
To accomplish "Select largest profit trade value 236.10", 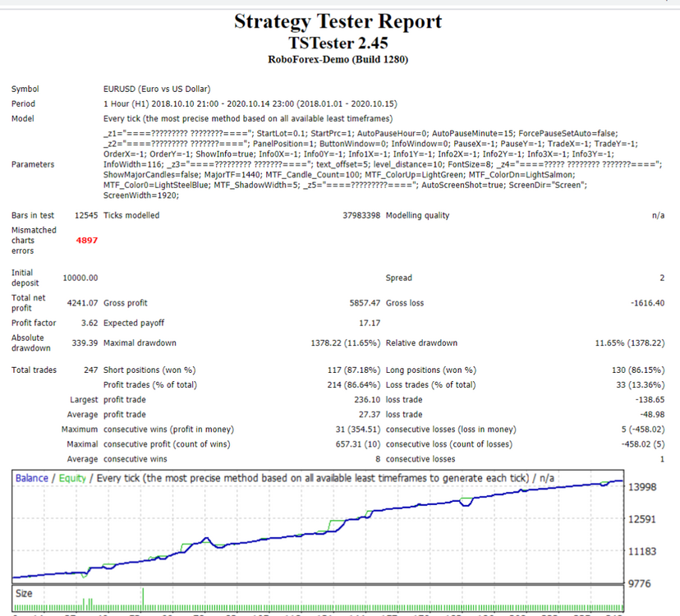I will pos(367,399).
